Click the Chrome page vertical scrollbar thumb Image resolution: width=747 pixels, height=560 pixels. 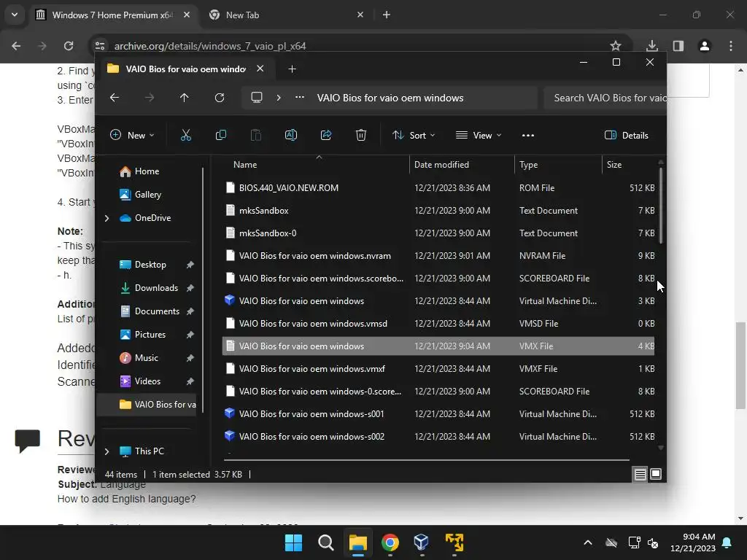coord(740,365)
